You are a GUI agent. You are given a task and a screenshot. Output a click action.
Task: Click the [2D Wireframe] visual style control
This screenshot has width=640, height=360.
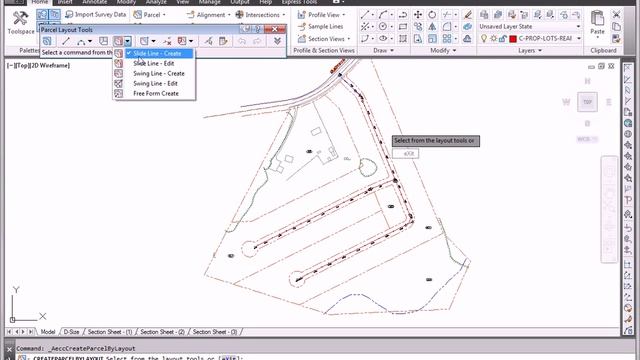click(x=51, y=65)
